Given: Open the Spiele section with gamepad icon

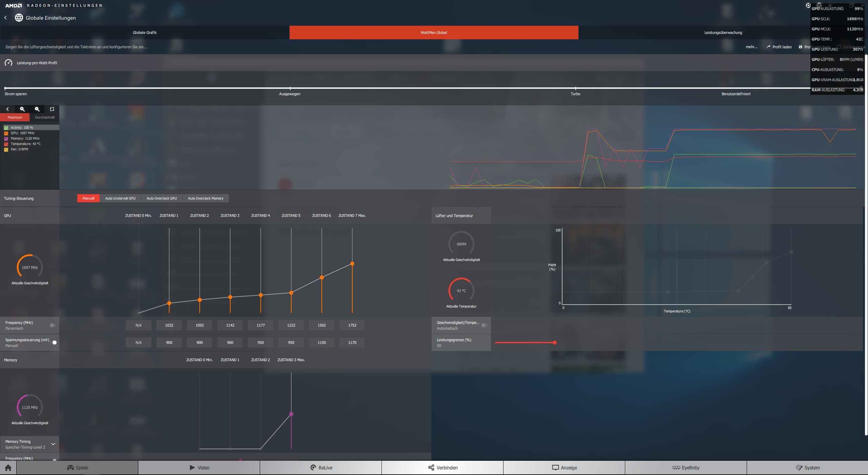Looking at the screenshot, I should point(77,468).
